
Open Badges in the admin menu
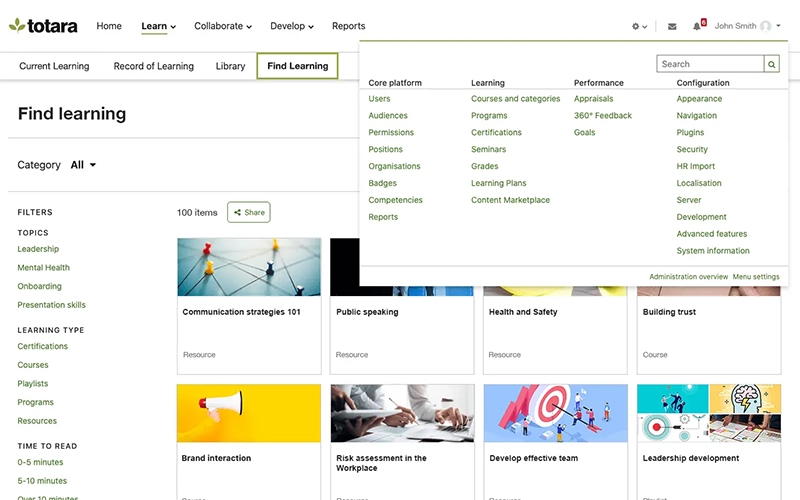[382, 183]
